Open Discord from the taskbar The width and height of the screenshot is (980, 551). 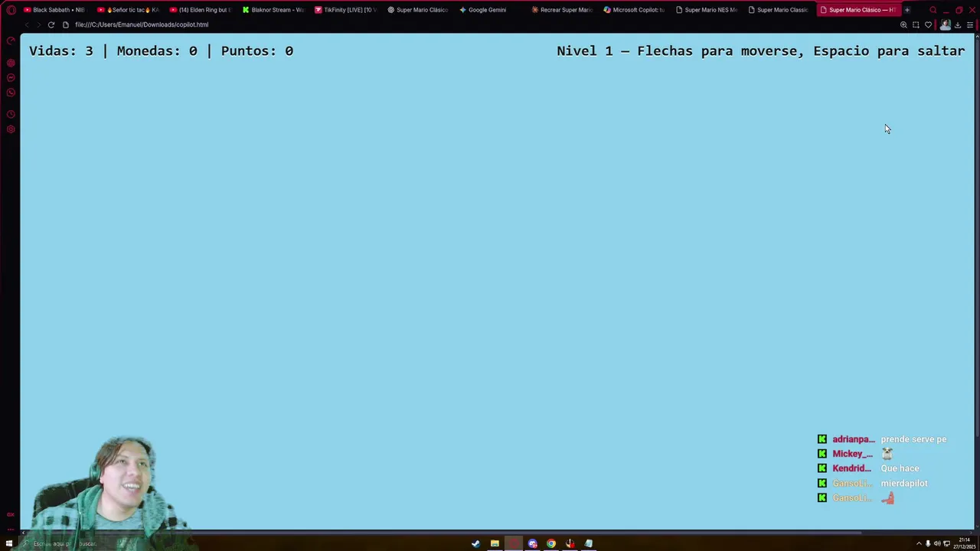[533, 543]
